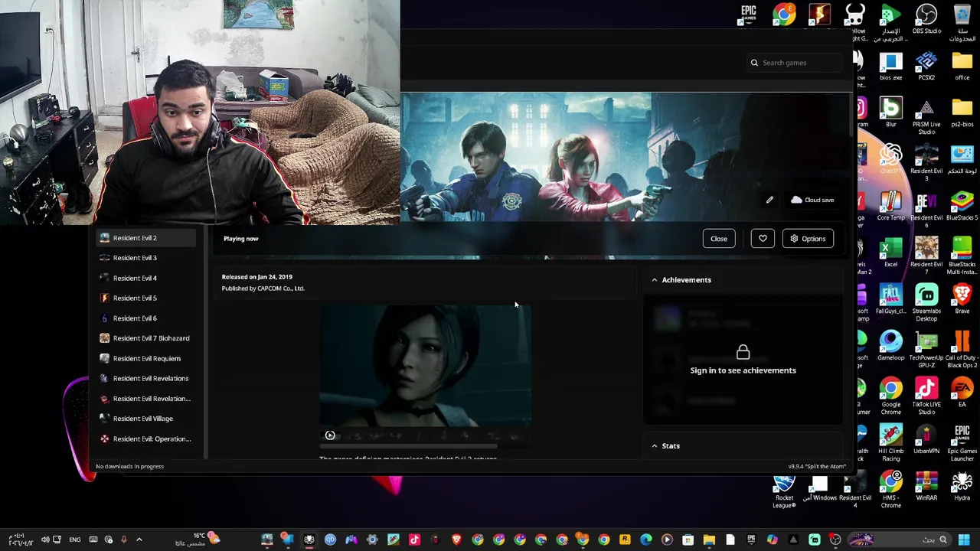Open the Brave browser desktop shortcut
The width and height of the screenshot is (980, 551).
pos(962,300)
